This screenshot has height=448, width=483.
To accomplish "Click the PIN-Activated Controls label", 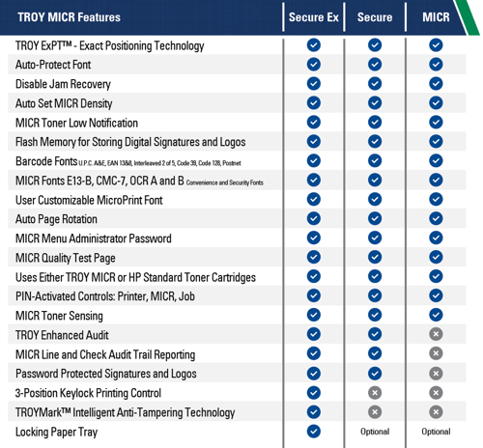I will [x=105, y=296].
